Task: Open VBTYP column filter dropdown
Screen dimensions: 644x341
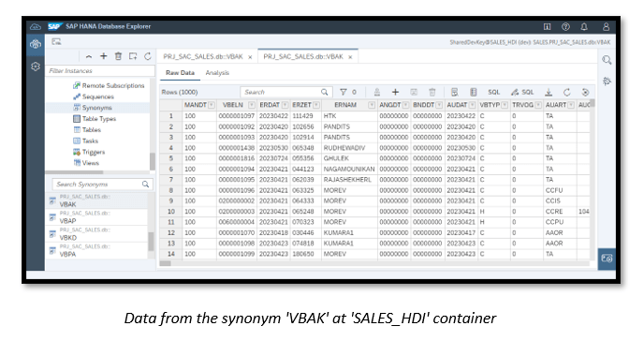Action: click(x=505, y=105)
